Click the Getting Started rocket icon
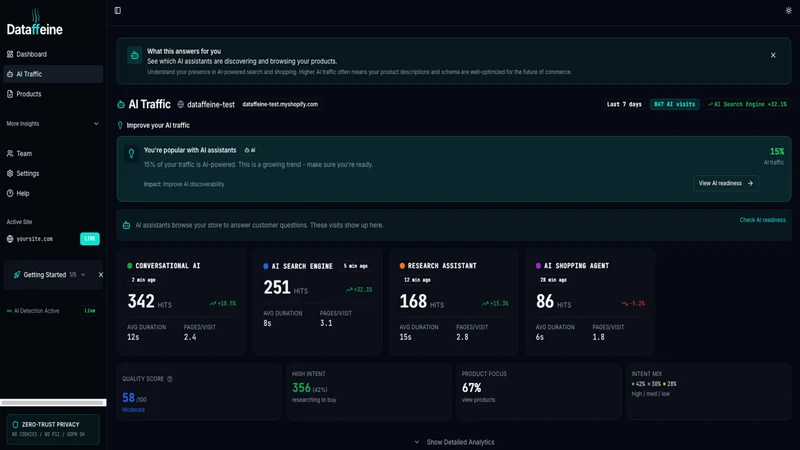Image resolution: width=800 pixels, height=450 pixels. [x=17, y=275]
